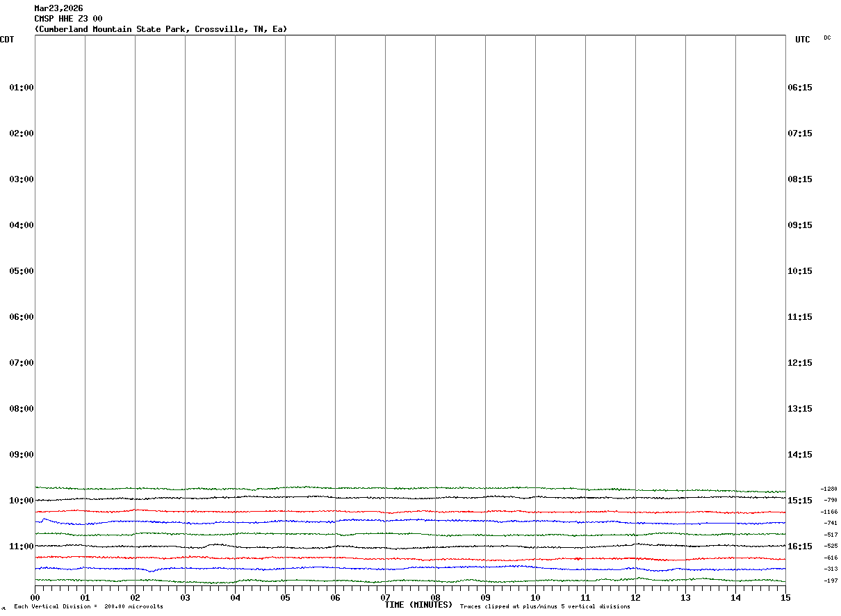841x616 pixels.
Task: Click minute 07 on bottom axis
Action: 385,597
